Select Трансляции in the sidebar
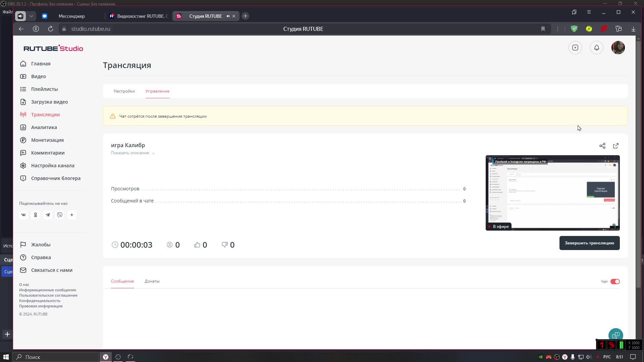Image resolution: width=644 pixels, height=362 pixels. pyautogui.click(x=40, y=115)
